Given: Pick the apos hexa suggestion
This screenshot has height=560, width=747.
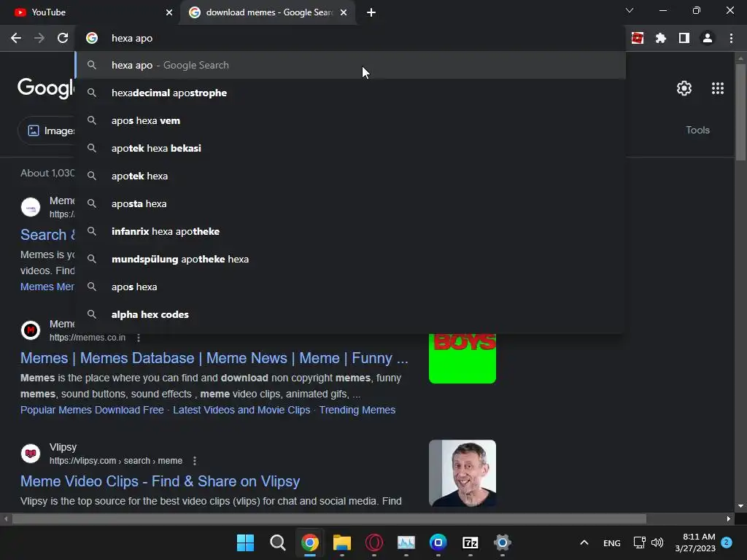Looking at the screenshot, I should pyautogui.click(x=351, y=287).
